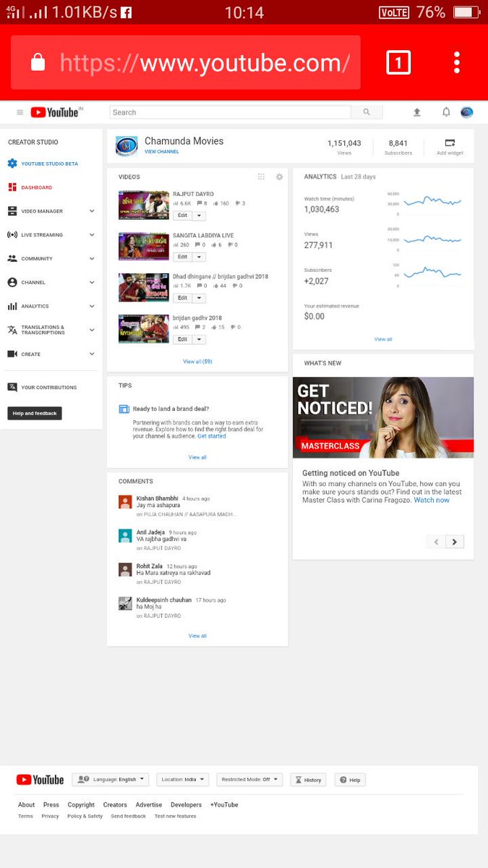Click Edit button for brijdan gadhv 2018

click(182, 339)
